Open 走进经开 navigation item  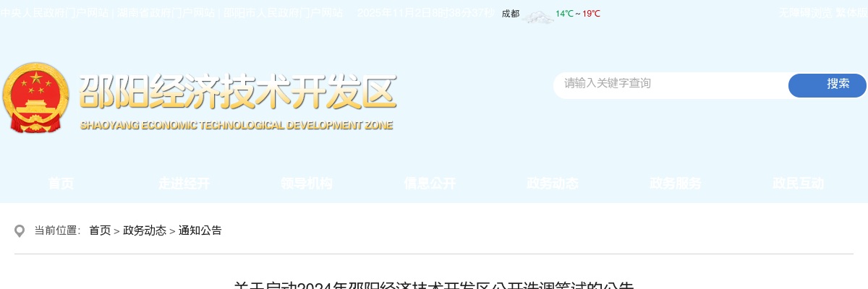point(184,184)
